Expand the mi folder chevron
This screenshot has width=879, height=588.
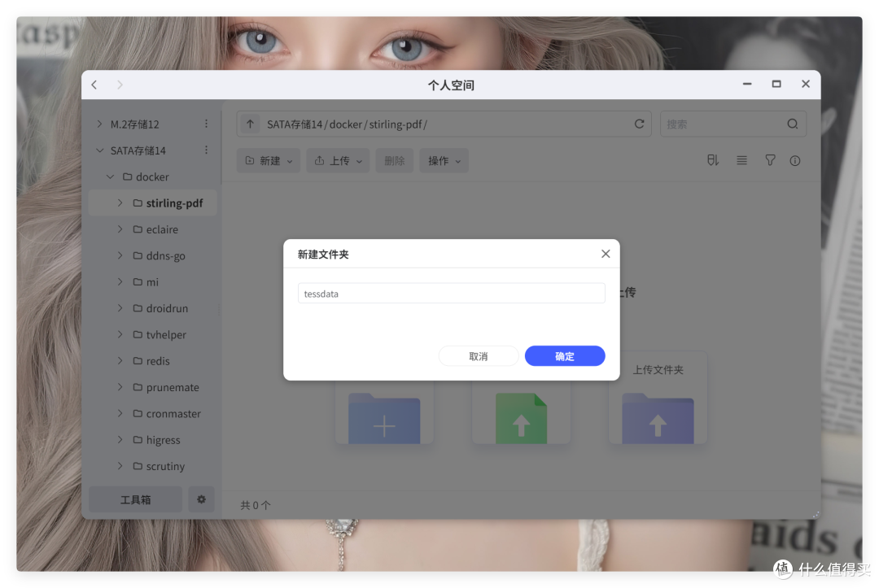point(120,281)
